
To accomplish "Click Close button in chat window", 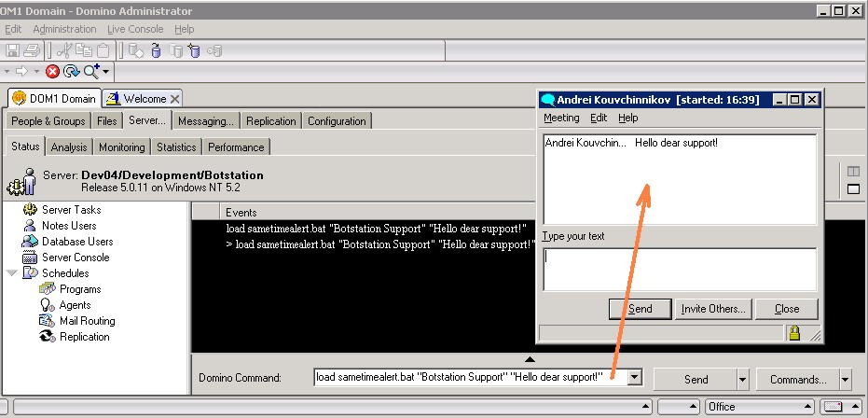I will click(x=787, y=310).
